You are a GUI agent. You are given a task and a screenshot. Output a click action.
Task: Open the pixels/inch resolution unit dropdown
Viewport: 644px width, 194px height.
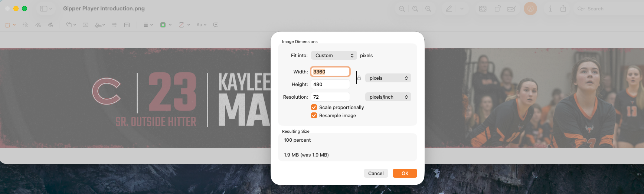388,97
